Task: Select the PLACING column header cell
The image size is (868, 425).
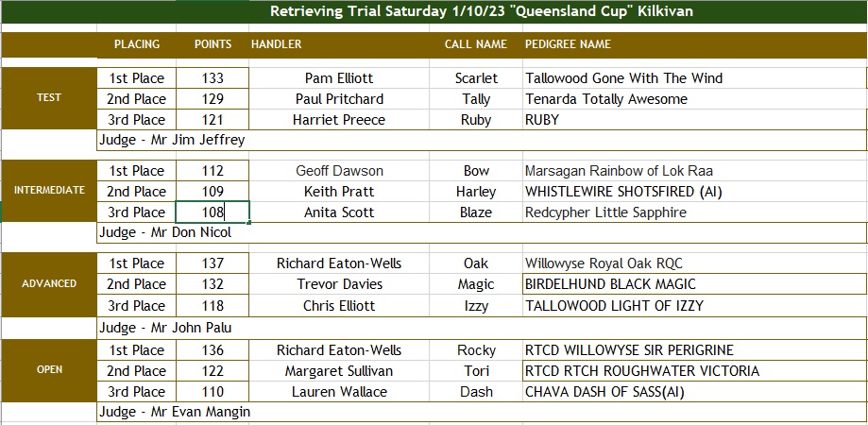Action: pos(137,44)
